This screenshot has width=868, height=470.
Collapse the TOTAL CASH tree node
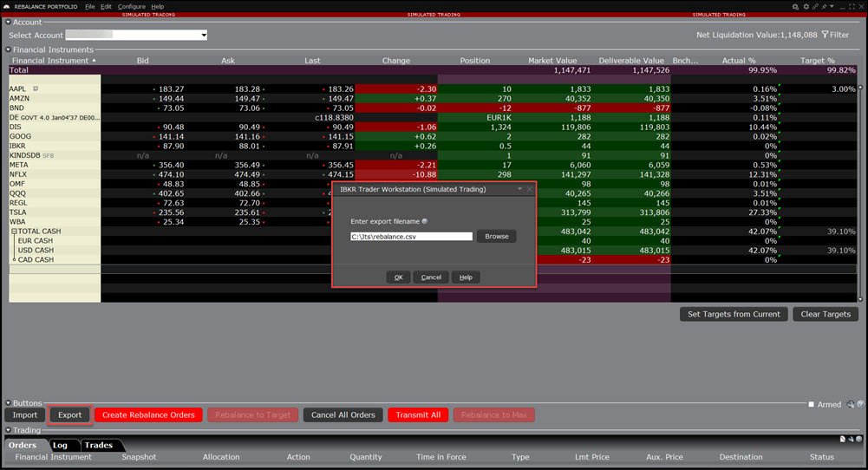tap(15, 232)
